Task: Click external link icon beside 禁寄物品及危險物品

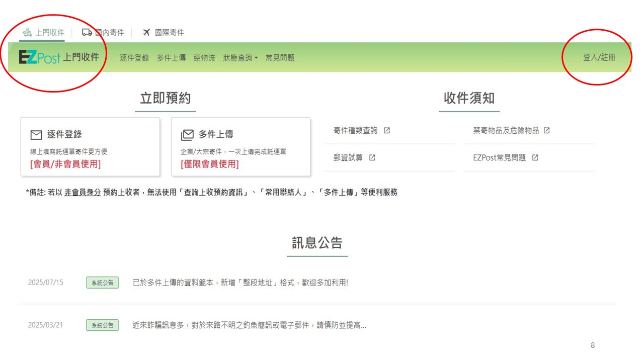Action: pyautogui.click(x=547, y=130)
